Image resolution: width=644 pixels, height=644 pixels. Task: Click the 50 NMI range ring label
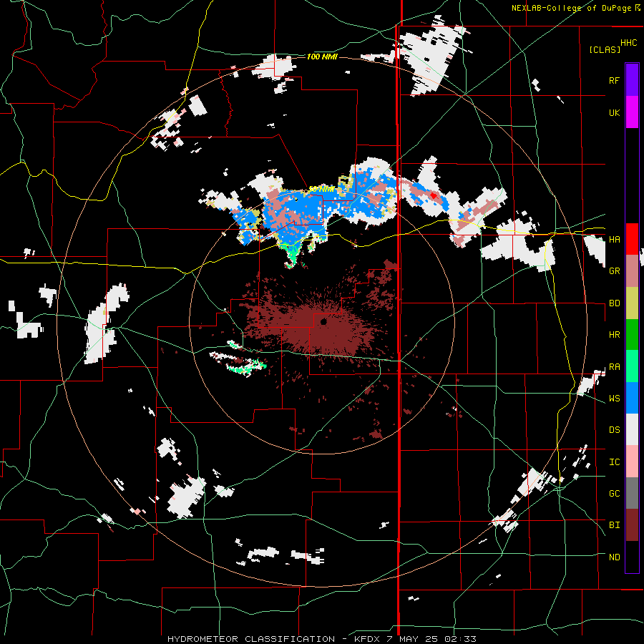(x=321, y=190)
